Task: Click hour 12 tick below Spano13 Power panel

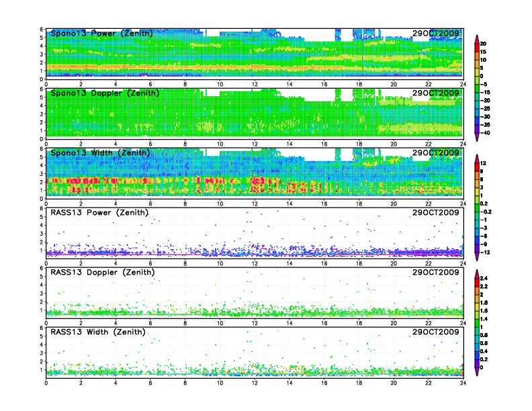Action: coord(255,85)
